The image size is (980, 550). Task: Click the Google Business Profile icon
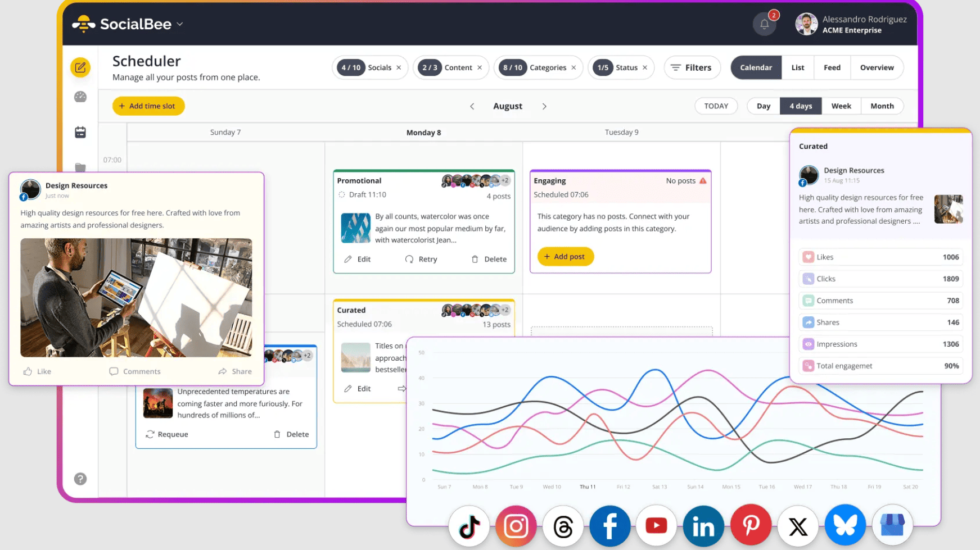coord(892,526)
